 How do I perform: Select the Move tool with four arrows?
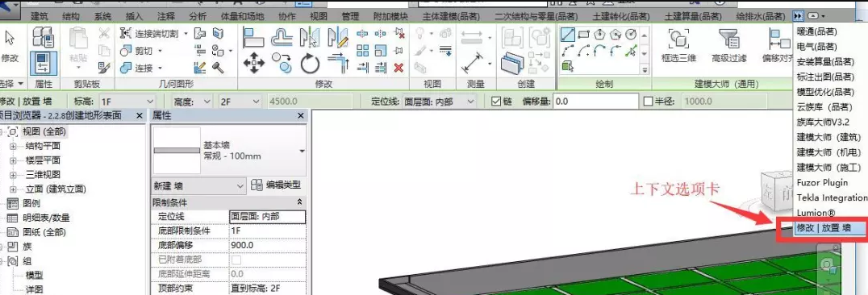[x=254, y=63]
